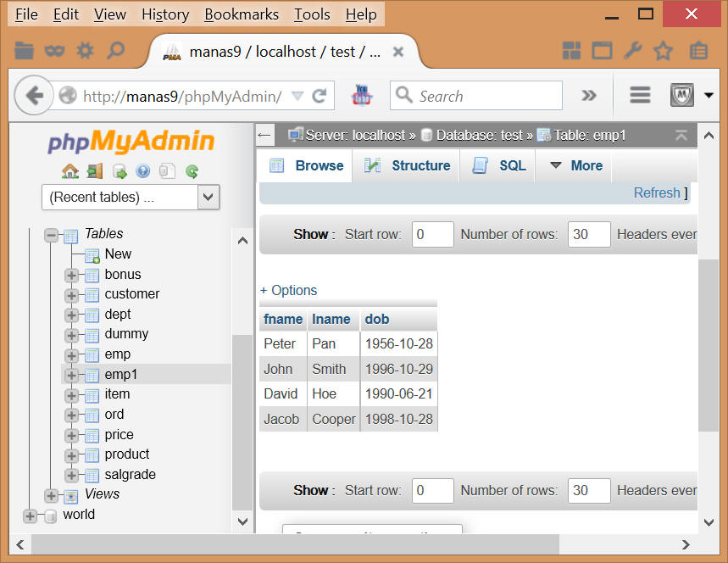Click the main page vertical scrollbar

(x=709, y=345)
